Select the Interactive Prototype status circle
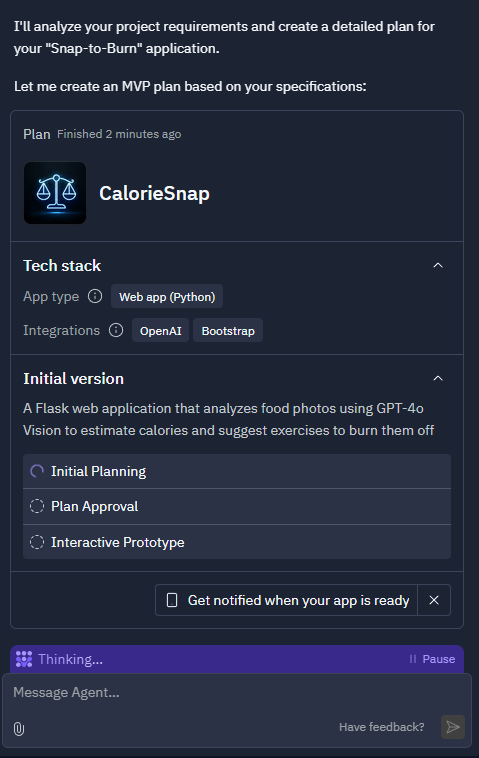 [x=37, y=542]
